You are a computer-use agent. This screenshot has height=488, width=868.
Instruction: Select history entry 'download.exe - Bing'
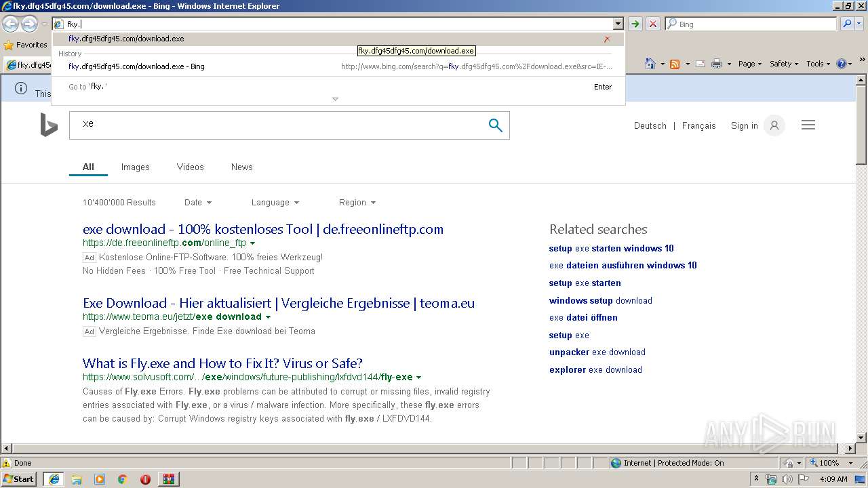(x=338, y=66)
